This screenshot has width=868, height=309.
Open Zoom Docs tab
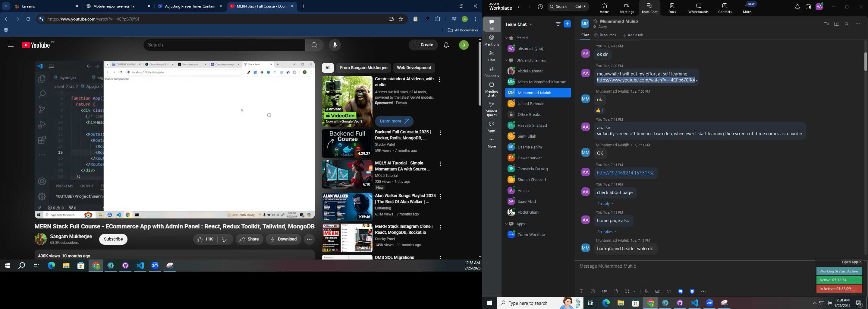pyautogui.click(x=672, y=8)
